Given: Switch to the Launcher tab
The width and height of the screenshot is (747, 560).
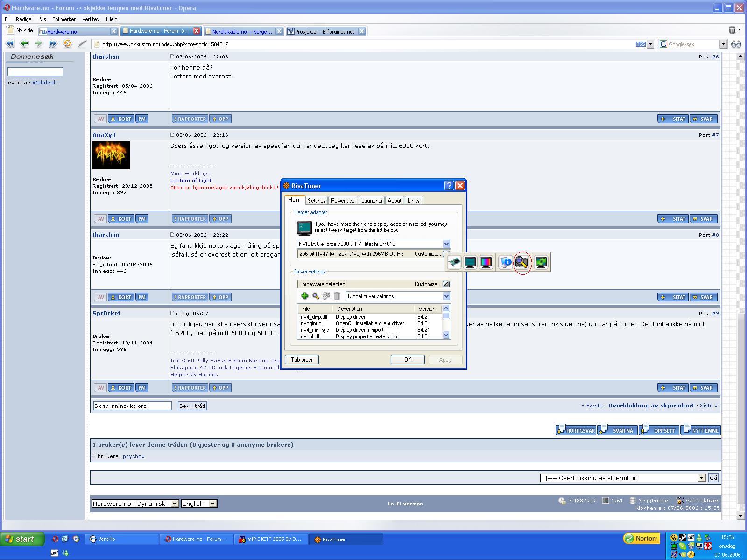Looking at the screenshot, I should (x=372, y=201).
